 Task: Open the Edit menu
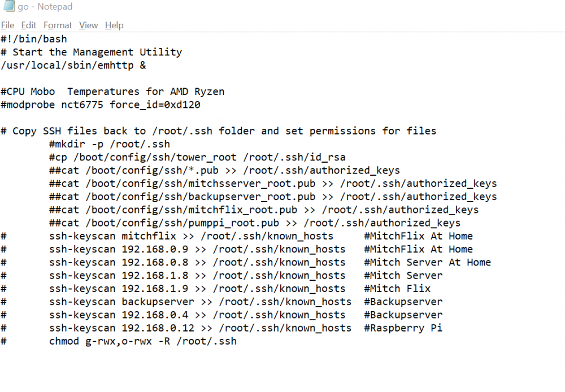(x=28, y=25)
